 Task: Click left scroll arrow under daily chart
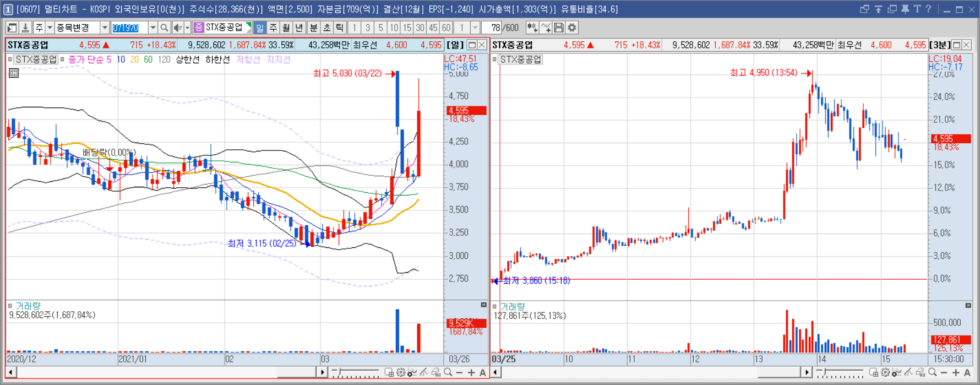click(10, 372)
